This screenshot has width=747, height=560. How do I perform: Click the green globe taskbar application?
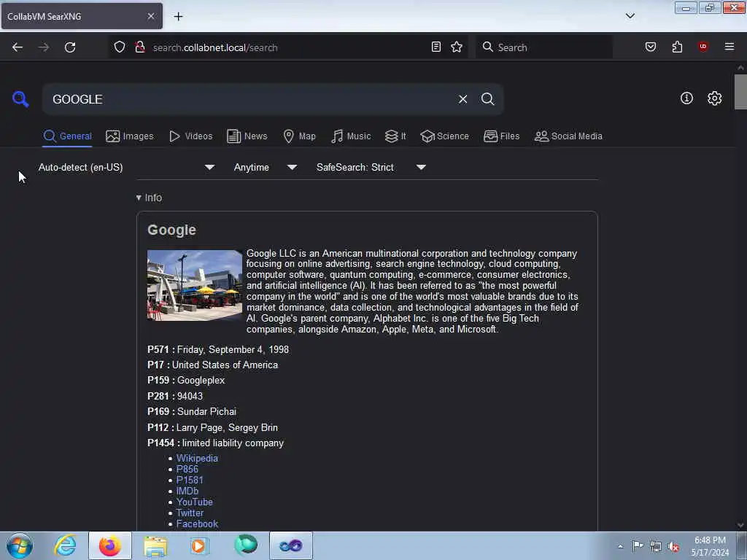point(245,545)
